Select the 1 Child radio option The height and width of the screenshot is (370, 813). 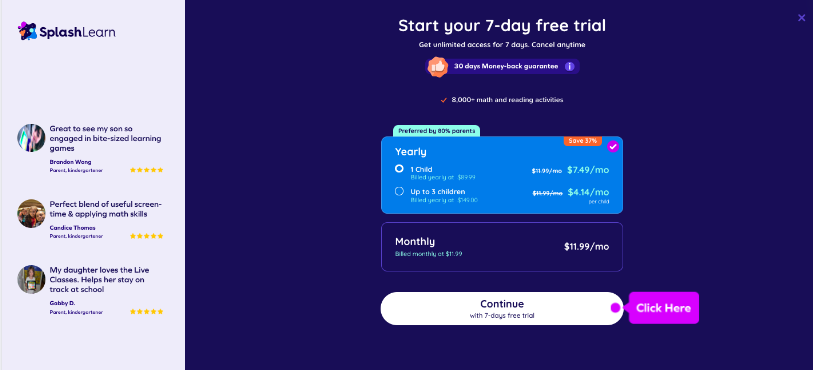399,169
